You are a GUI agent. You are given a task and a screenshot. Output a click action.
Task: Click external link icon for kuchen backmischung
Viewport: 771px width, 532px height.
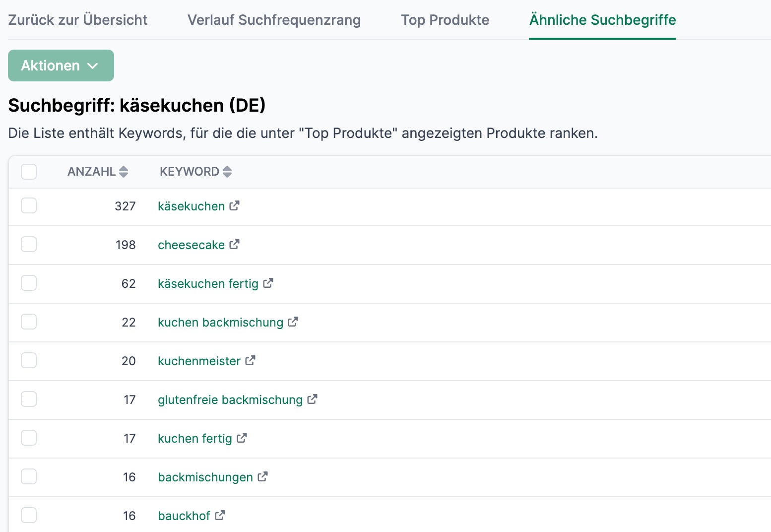click(x=293, y=322)
